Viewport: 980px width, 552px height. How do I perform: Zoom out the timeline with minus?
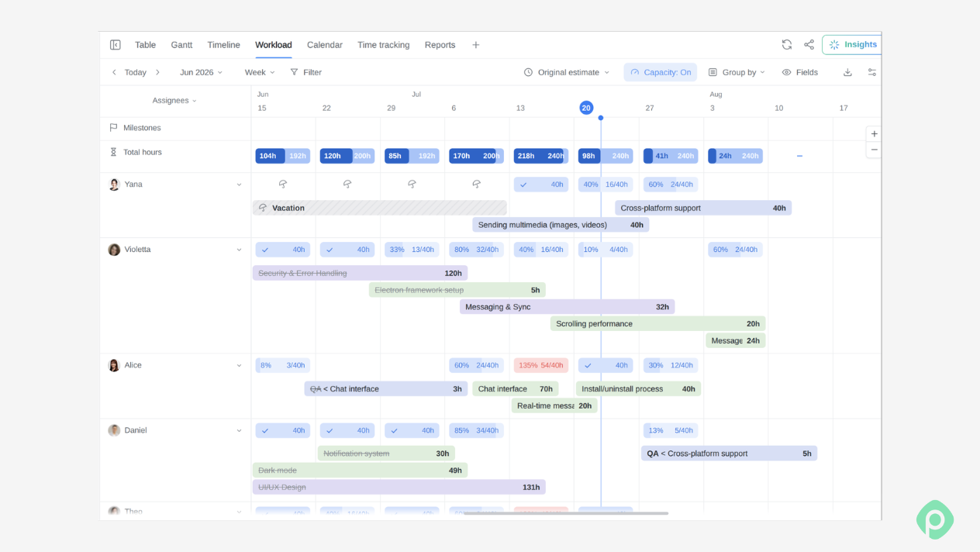click(x=875, y=150)
